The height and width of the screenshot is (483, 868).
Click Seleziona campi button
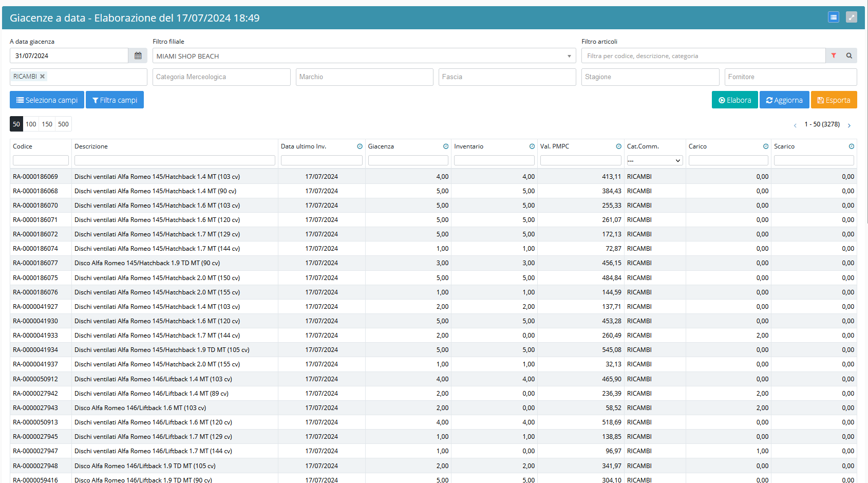47,100
